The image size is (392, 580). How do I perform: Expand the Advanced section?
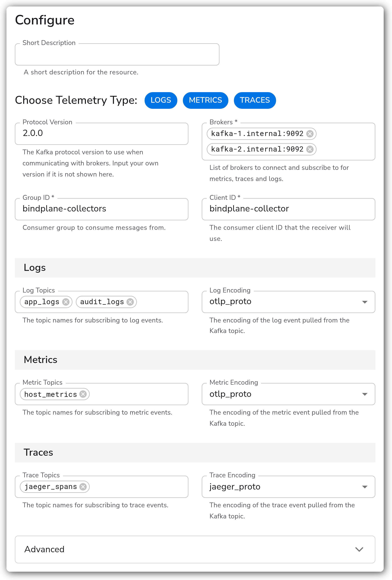pyautogui.click(x=195, y=549)
